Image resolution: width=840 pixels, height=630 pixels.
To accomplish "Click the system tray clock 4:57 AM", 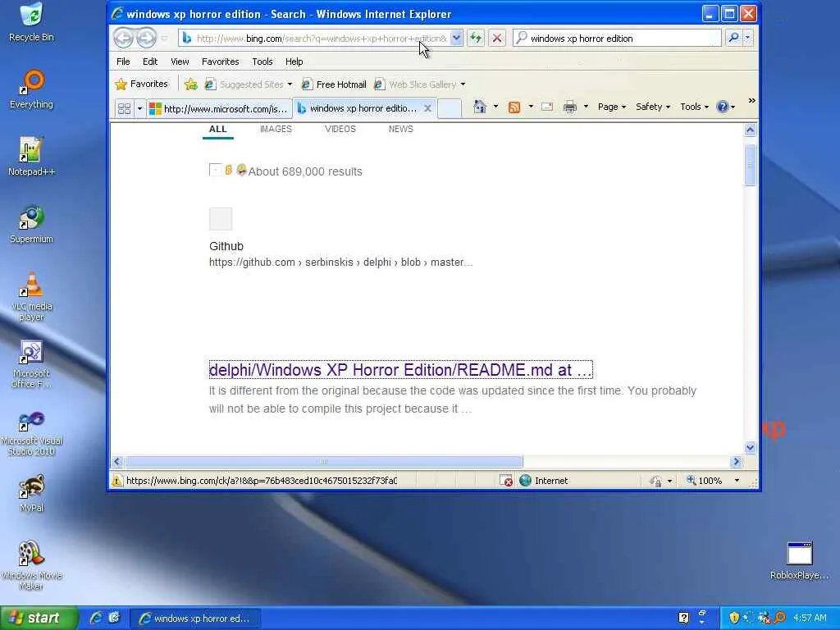I will [x=810, y=618].
